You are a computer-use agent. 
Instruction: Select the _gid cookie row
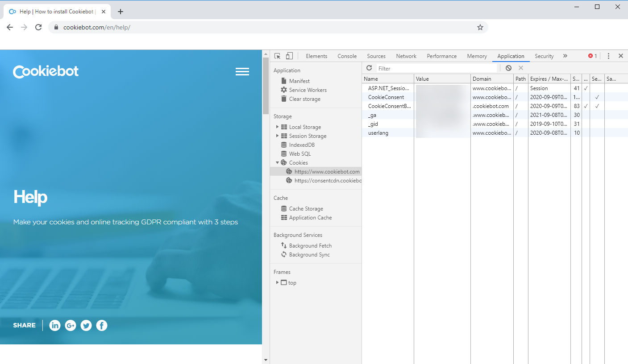(495, 124)
